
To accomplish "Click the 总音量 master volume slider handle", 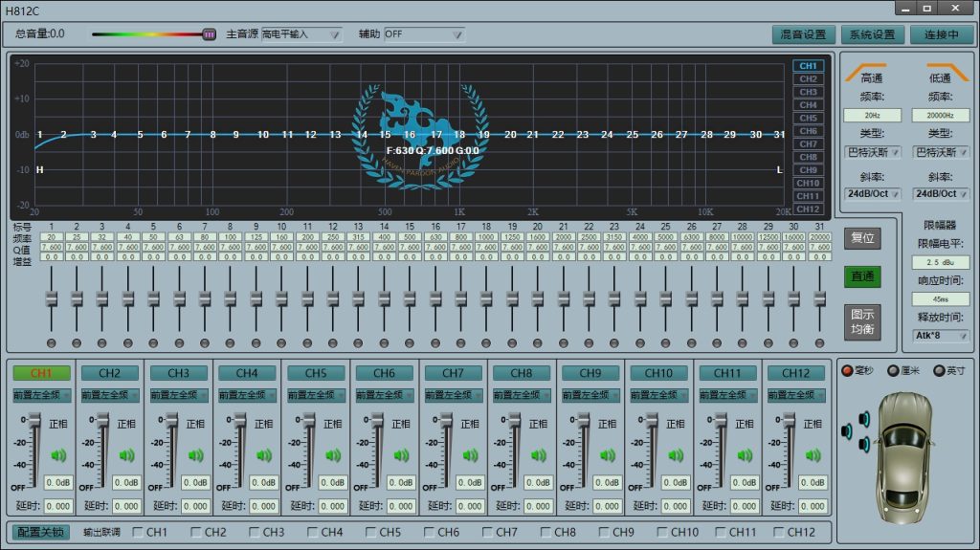I will (210, 34).
